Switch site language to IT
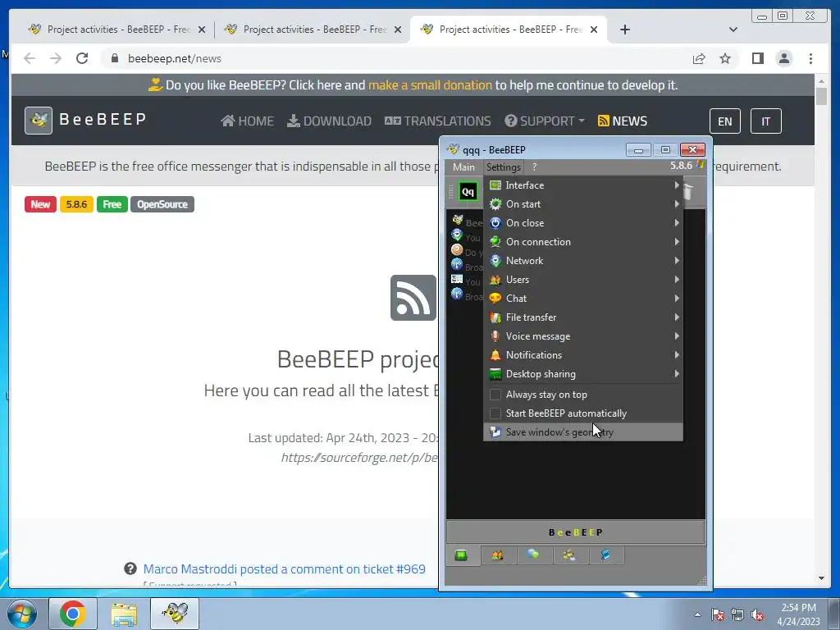 765,121
